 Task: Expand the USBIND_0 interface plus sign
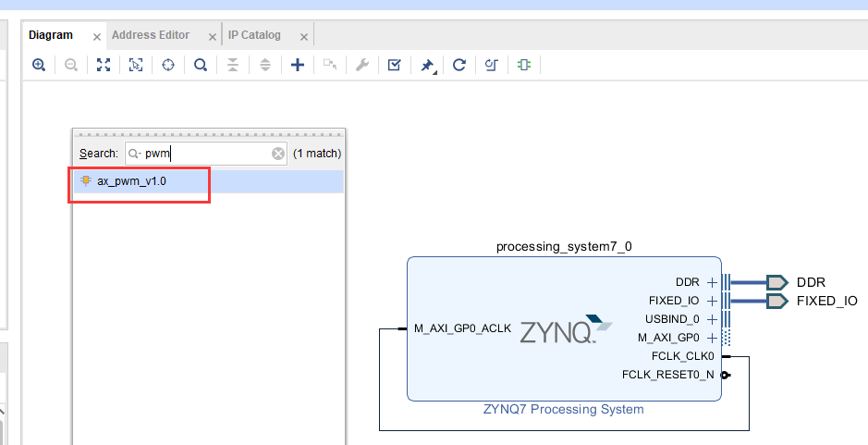[712, 319]
